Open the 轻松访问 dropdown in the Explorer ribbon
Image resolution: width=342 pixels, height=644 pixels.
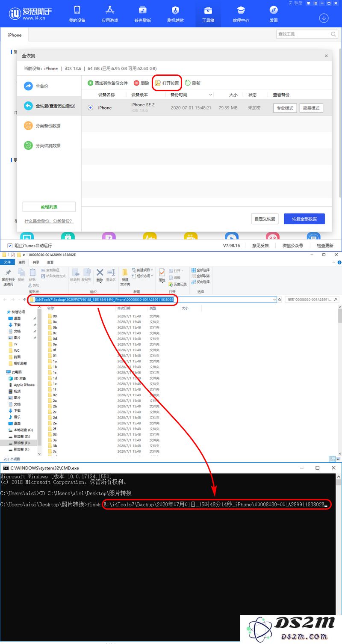point(142,276)
